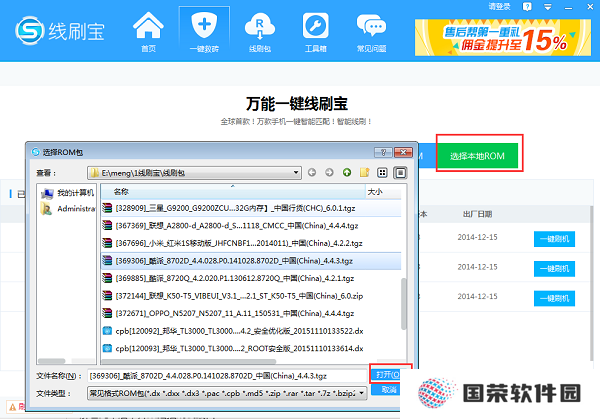Select the [367369] 联想 A2800-d tgz file
600x419 pixels.
point(251,226)
